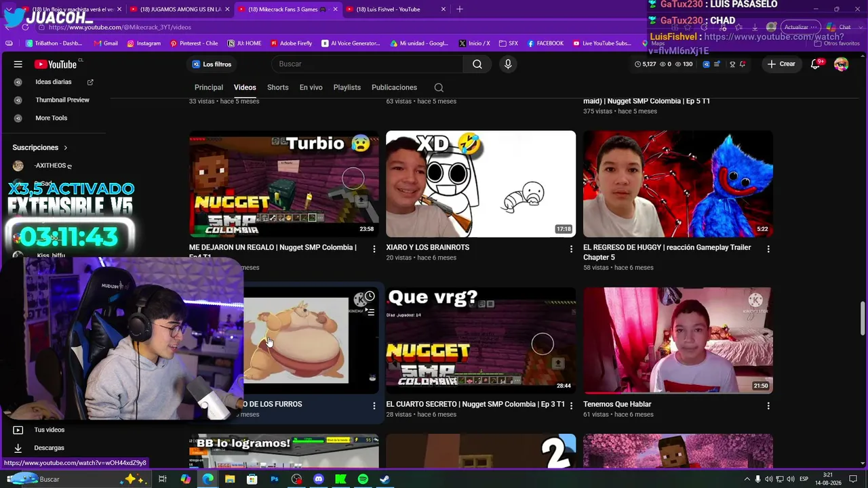Open the YouTube notifications bell
Viewport: 868px width, 488px height.
pos(816,64)
